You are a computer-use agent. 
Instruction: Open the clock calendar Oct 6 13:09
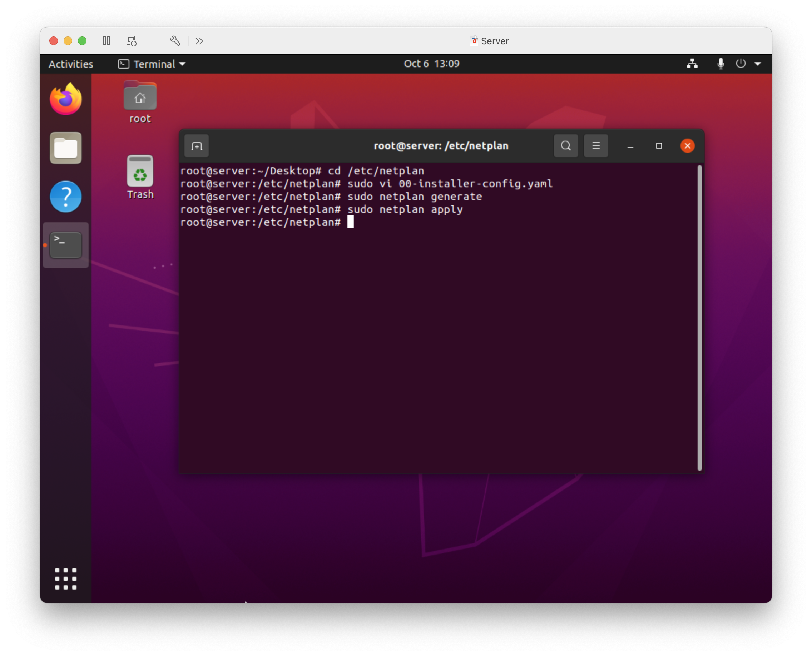pyautogui.click(x=431, y=64)
